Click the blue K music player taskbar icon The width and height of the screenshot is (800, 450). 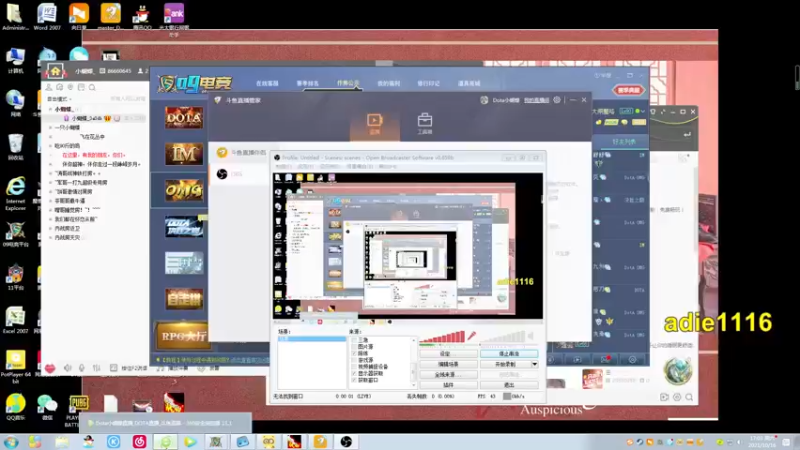point(113,441)
